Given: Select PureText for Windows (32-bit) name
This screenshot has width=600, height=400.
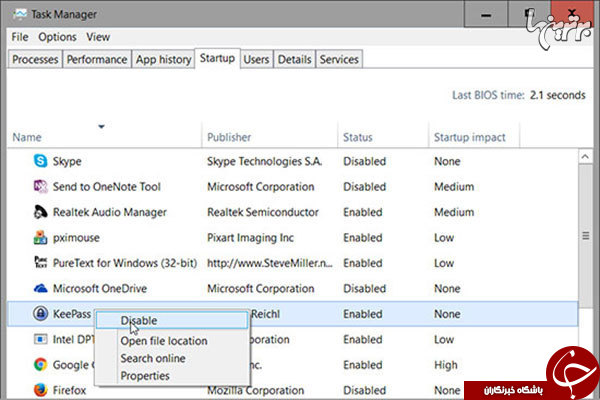Looking at the screenshot, I should 125,263.
